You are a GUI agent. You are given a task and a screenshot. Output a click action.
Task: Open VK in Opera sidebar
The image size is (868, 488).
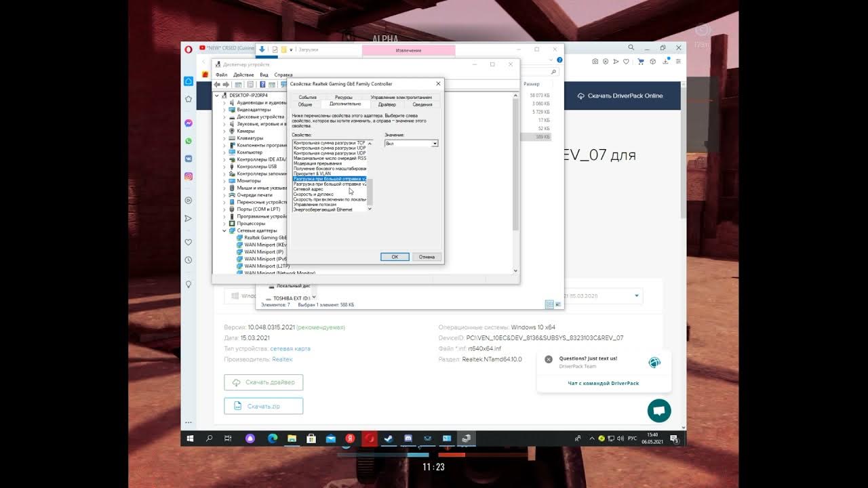189,159
